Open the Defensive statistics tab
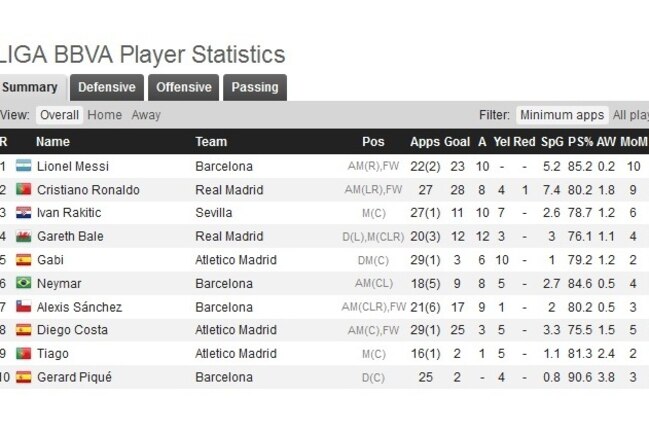The image size is (649, 433). coord(107,87)
